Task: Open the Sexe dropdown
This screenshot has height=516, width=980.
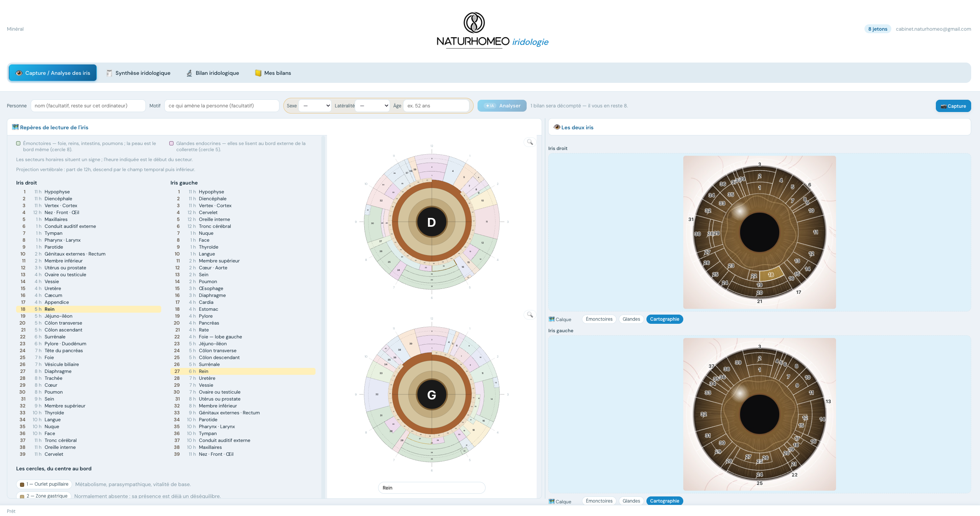Action: (x=315, y=106)
